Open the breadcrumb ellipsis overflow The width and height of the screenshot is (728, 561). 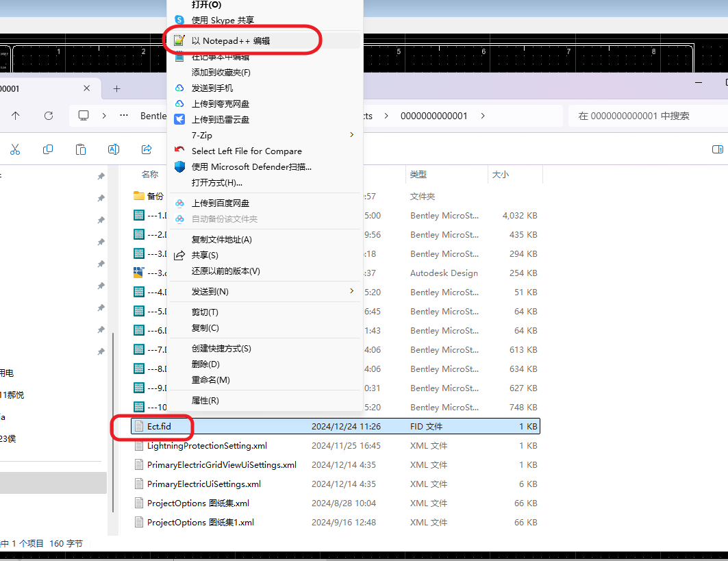(124, 116)
